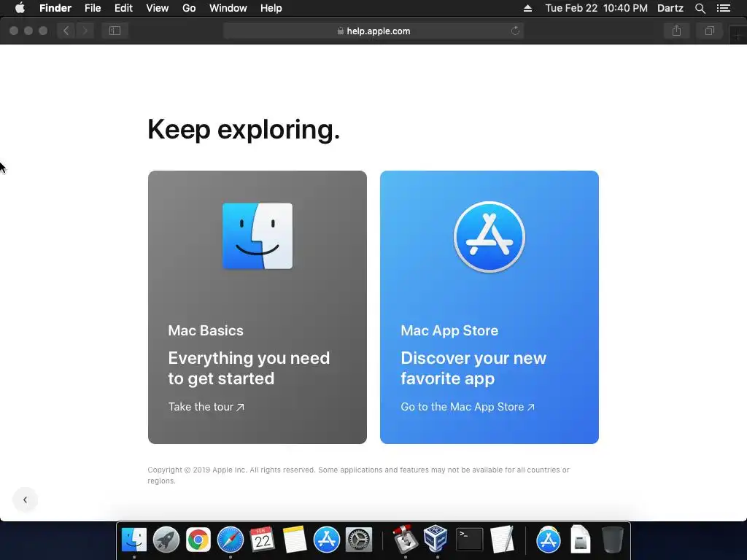747x560 pixels.
Task: Click the copyright notice text
Action: click(x=358, y=475)
